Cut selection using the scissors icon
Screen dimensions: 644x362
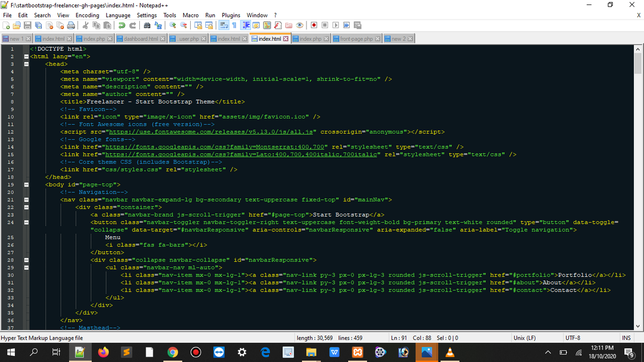click(x=85, y=25)
